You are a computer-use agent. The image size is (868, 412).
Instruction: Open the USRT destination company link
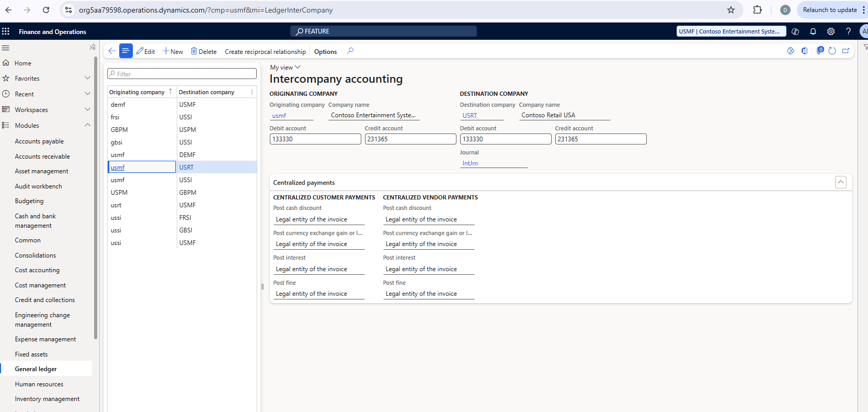470,116
